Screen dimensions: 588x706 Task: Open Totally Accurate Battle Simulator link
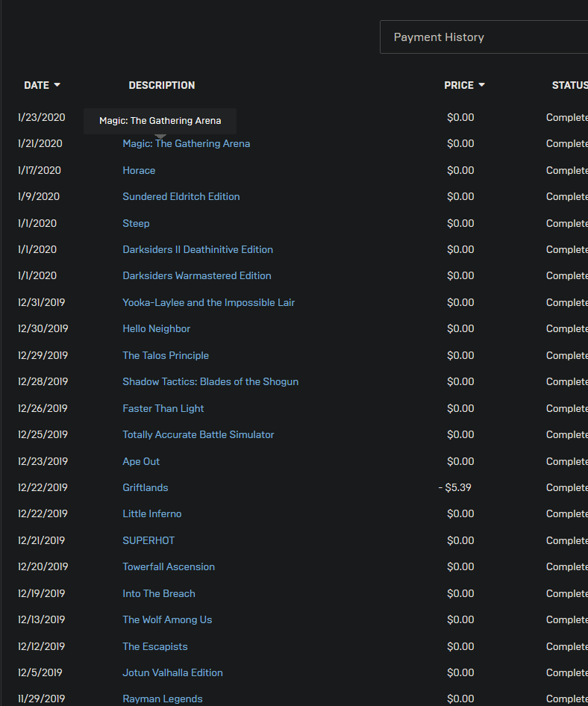198,434
